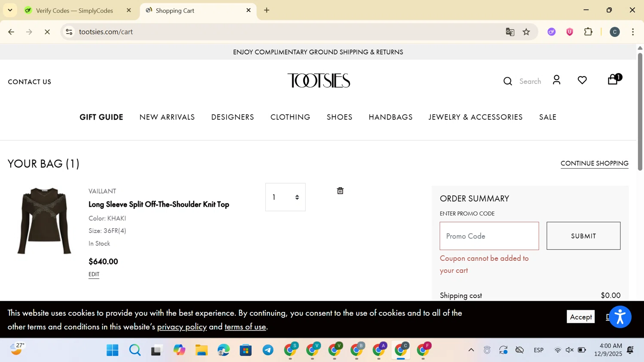The height and width of the screenshot is (362, 644).
Task: Click the CONTACT US link
Action: click(x=30, y=82)
